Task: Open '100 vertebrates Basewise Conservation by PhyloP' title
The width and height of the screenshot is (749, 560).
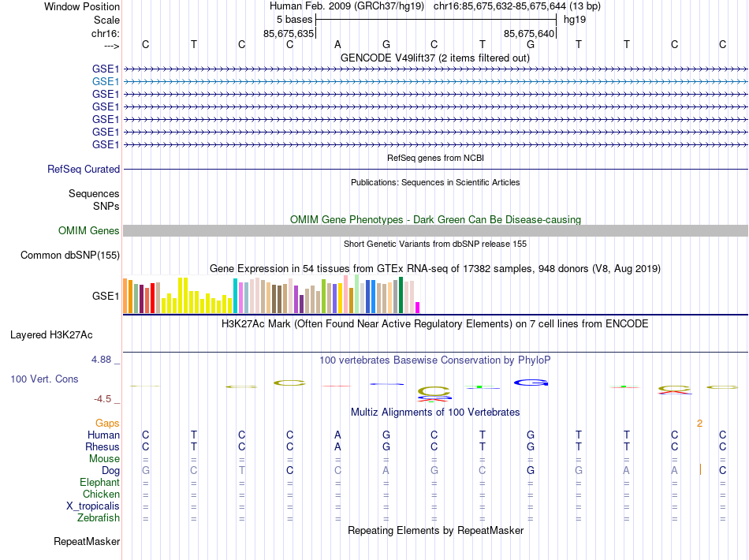Action: [x=434, y=360]
